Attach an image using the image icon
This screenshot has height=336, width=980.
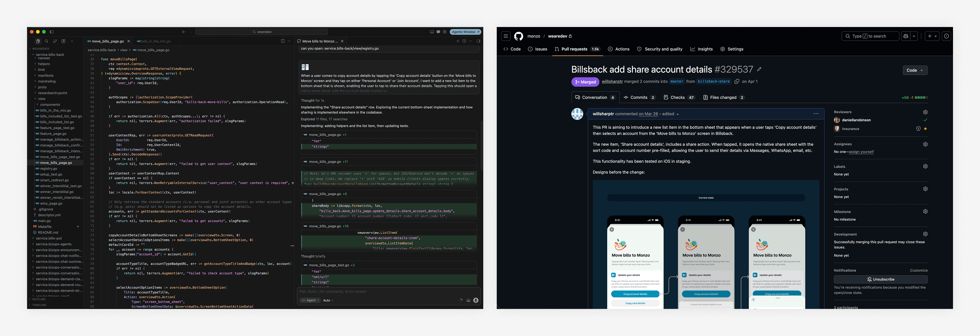tap(468, 300)
